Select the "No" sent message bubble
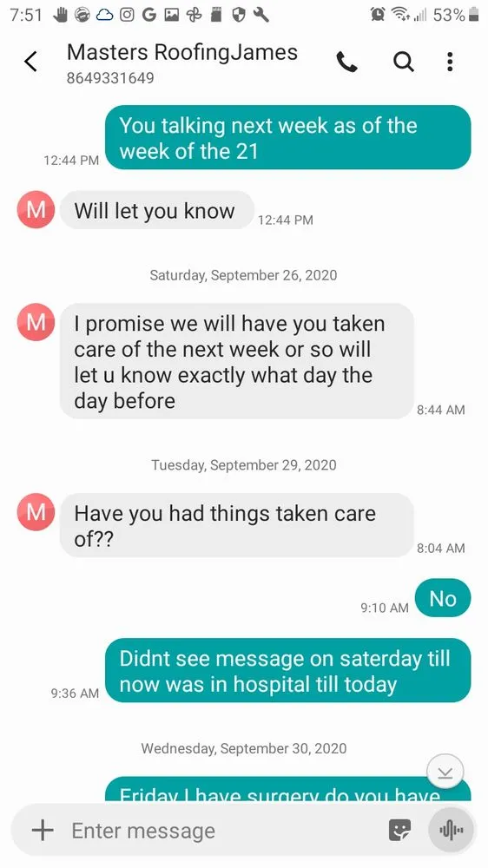This screenshot has width=488, height=868. click(x=443, y=598)
